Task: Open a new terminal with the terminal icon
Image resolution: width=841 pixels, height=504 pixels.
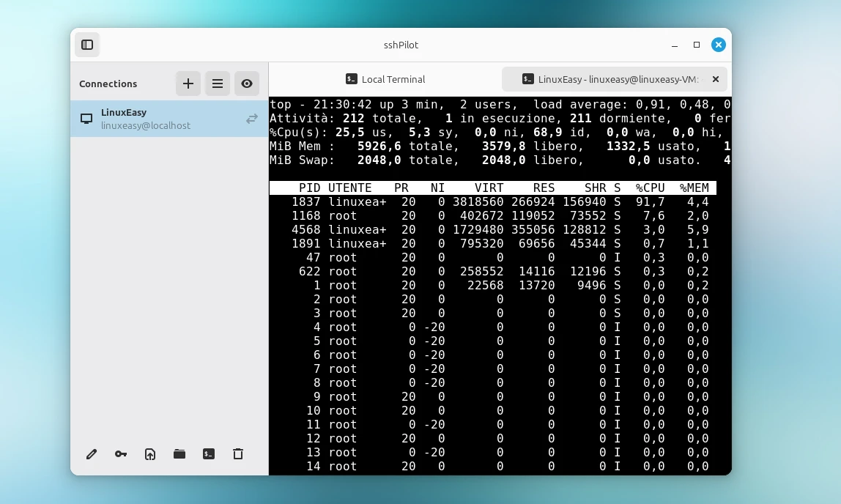Action: [x=209, y=454]
